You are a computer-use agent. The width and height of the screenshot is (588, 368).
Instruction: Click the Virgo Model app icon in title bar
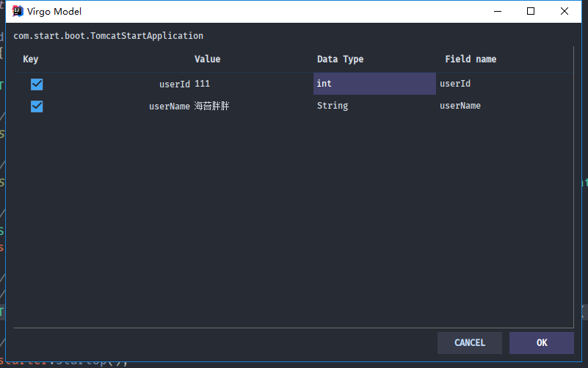(x=16, y=12)
